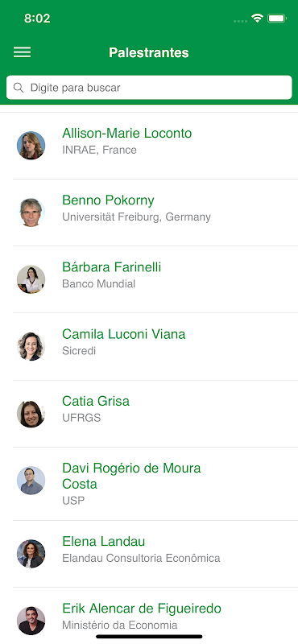
Task: Select speaker name Elena Landau
Action: point(104,541)
